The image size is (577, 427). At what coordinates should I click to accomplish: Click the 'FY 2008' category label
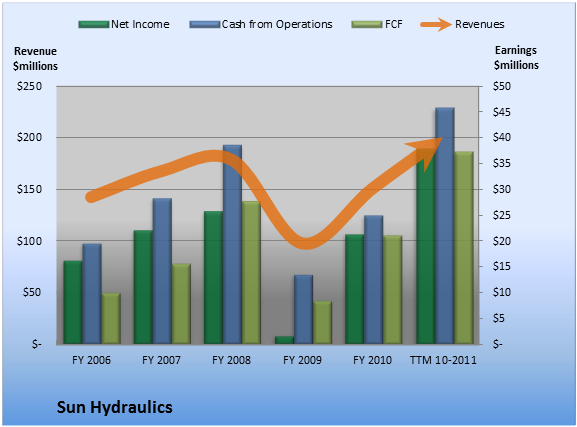[231, 360]
